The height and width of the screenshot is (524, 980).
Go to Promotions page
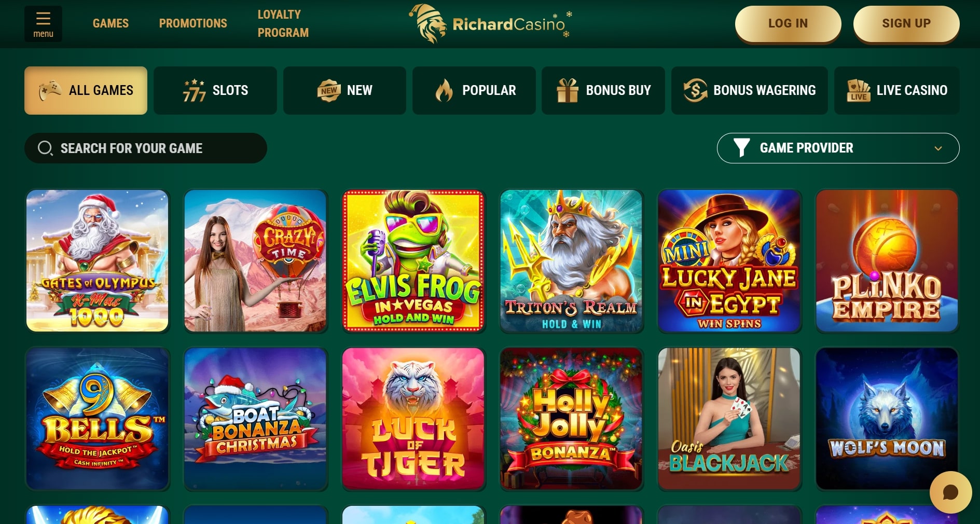pyautogui.click(x=193, y=23)
